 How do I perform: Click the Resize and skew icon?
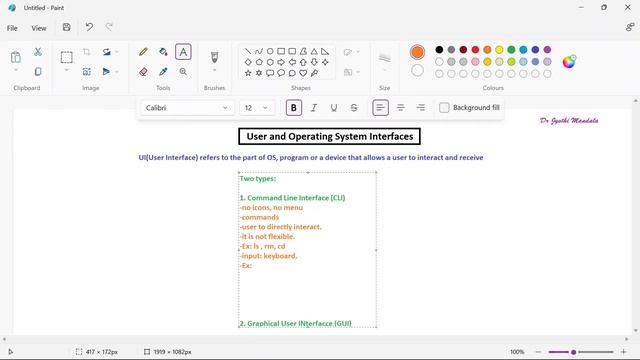(x=87, y=71)
